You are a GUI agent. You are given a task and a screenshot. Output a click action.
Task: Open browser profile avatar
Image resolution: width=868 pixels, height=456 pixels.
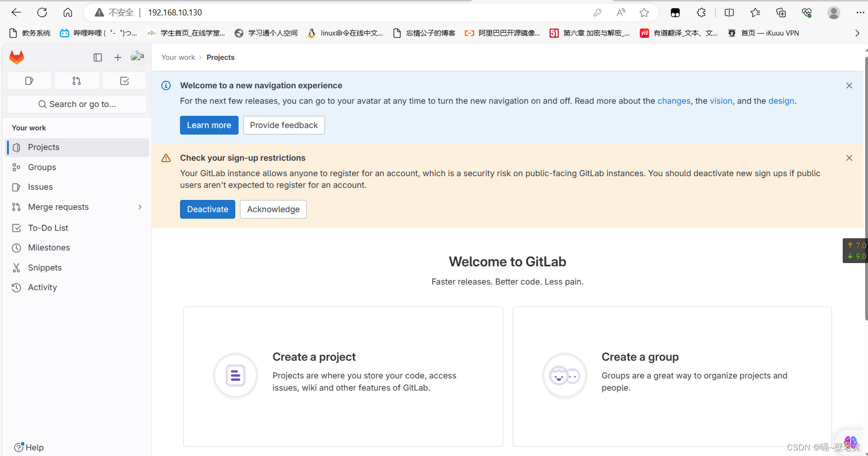tap(834, 13)
